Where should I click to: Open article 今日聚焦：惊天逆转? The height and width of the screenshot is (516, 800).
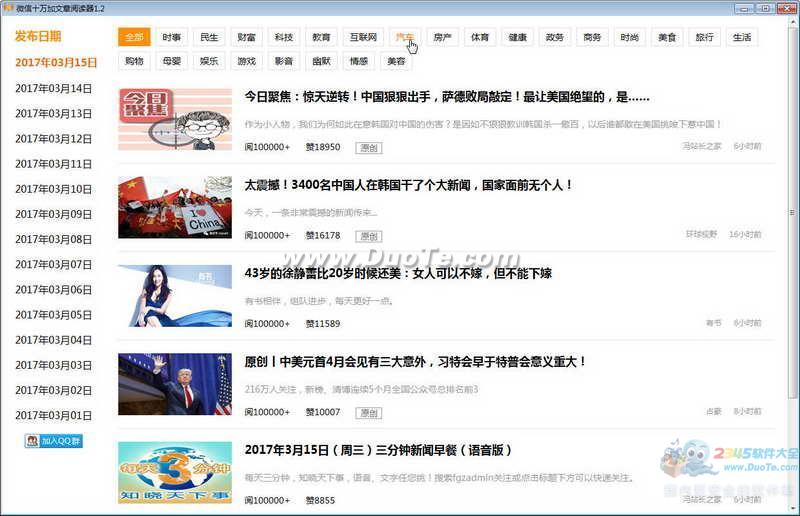[446, 97]
